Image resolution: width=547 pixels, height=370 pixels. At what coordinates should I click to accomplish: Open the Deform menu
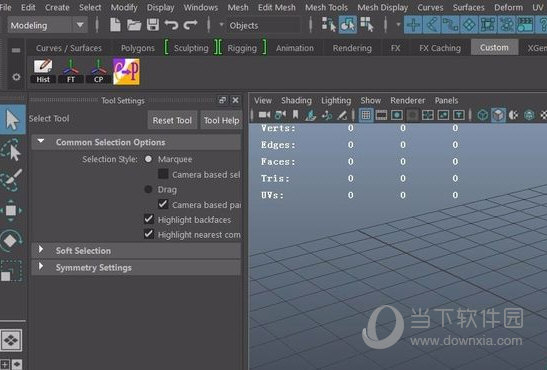click(x=508, y=7)
